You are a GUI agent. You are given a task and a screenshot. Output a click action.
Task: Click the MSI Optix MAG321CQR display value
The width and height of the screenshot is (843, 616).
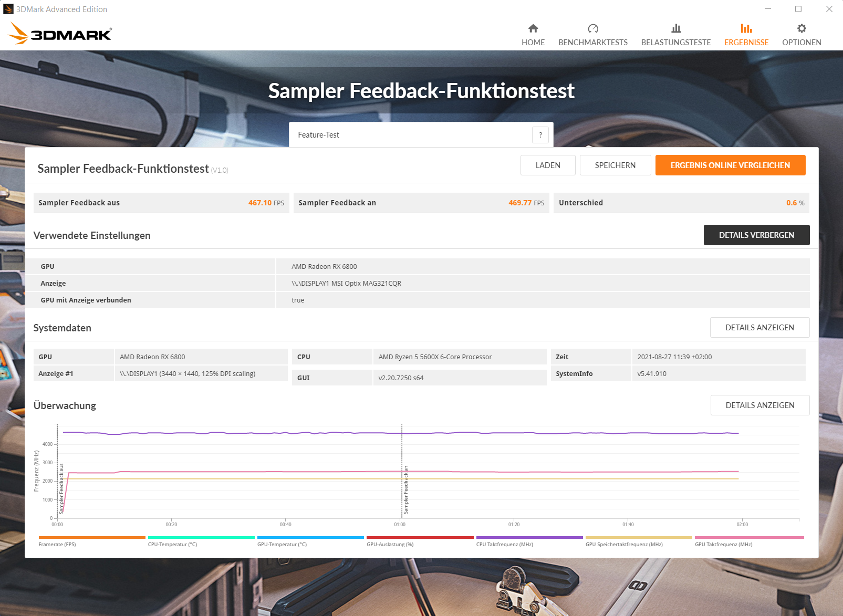click(x=346, y=283)
